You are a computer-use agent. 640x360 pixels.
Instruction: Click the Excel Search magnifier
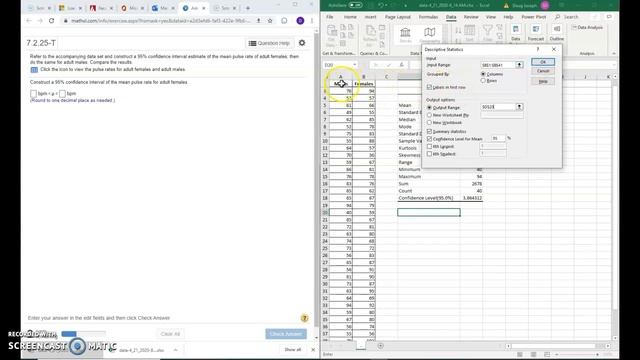pos(558,17)
